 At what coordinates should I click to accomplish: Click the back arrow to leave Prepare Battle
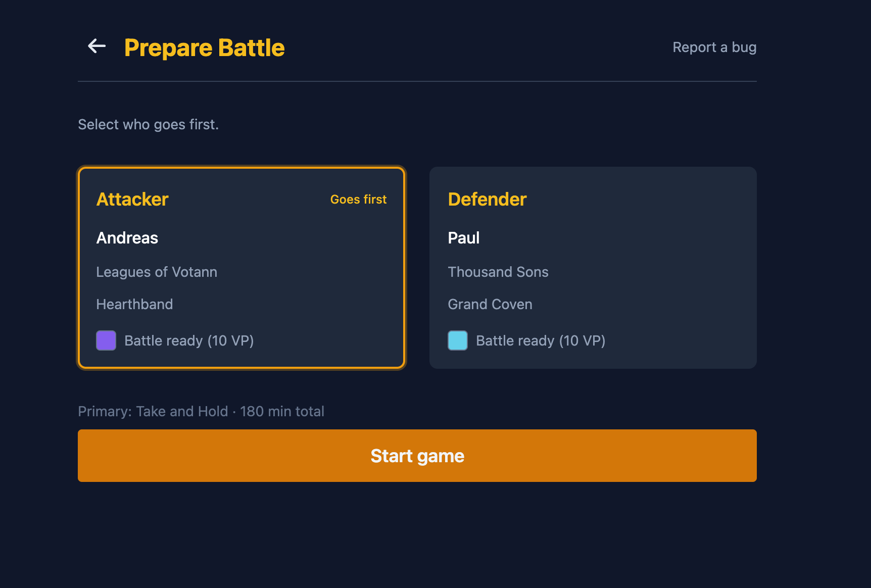(x=96, y=46)
